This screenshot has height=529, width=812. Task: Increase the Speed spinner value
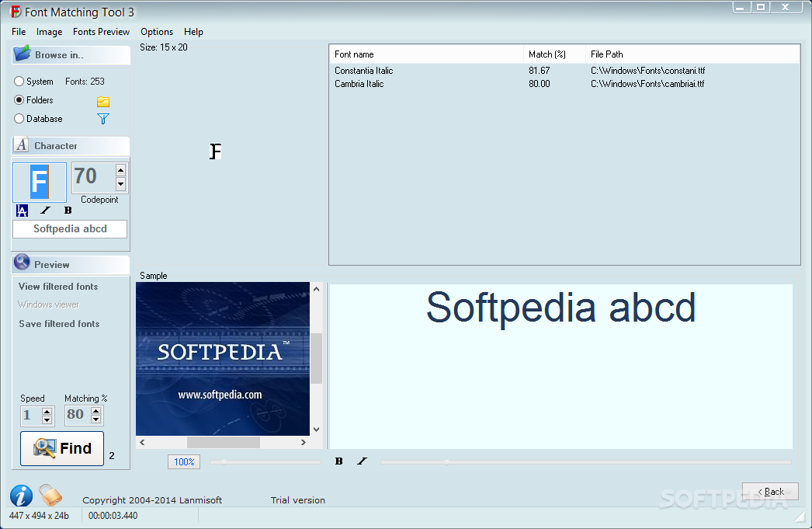click(x=47, y=412)
